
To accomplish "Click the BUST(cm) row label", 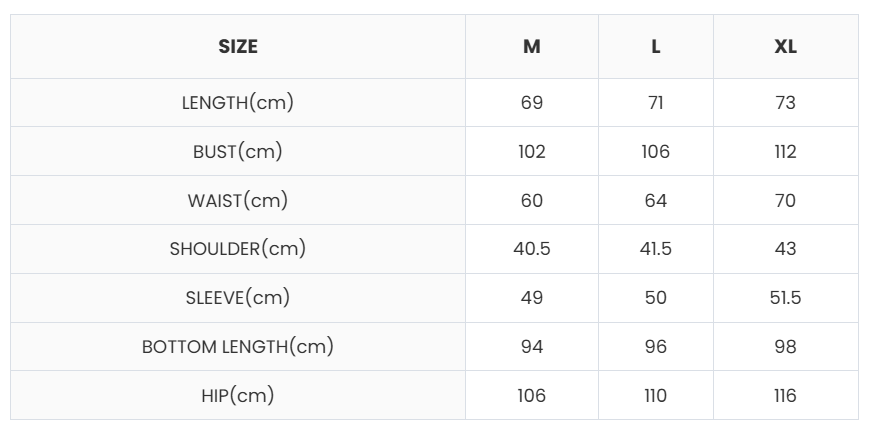I will point(238,152).
